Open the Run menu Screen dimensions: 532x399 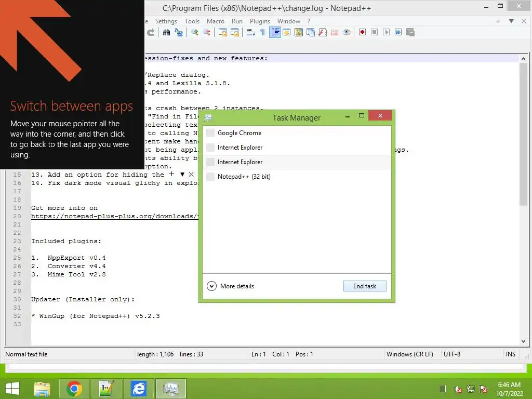237,21
